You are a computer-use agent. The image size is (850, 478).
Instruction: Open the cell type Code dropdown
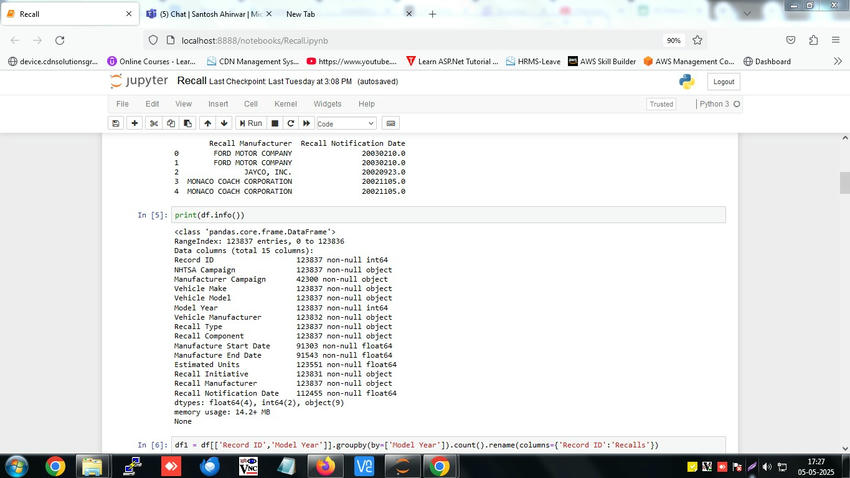tap(346, 124)
